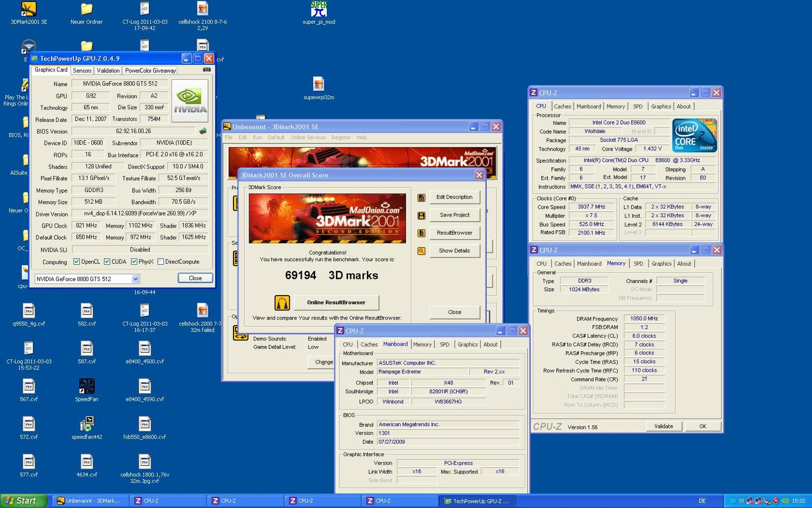The width and height of the screenshot is (812, 508).
Task: Click the BIOS Version 1301 value in CPU-Z
Action: [448, 433]
